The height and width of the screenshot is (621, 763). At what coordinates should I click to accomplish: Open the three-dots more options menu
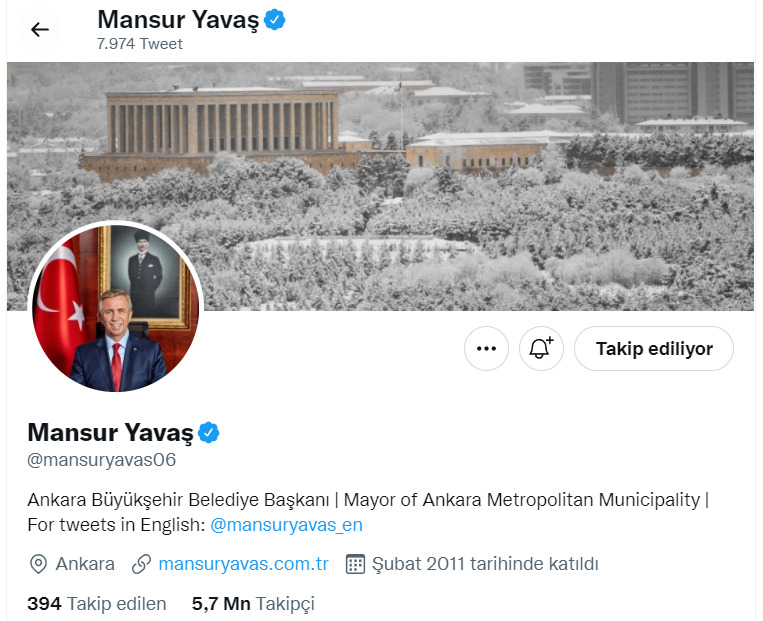tap(486, 348)
